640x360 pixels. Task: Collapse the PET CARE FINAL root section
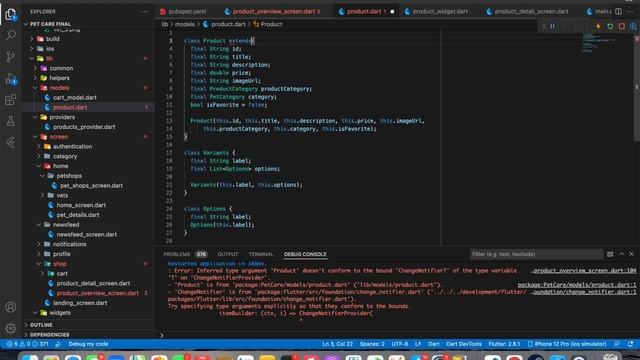coord(50,24)
